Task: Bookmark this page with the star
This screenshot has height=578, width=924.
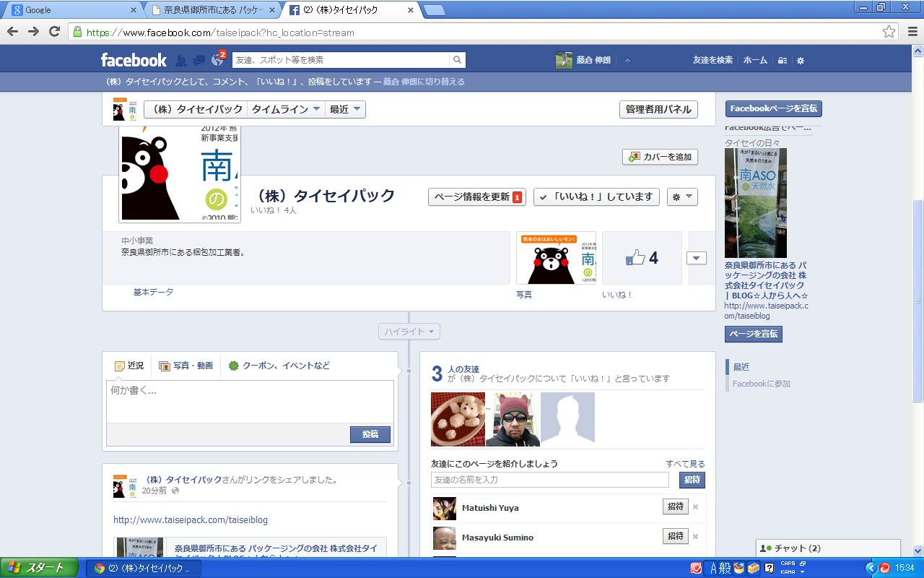Action: coord(889,32)
